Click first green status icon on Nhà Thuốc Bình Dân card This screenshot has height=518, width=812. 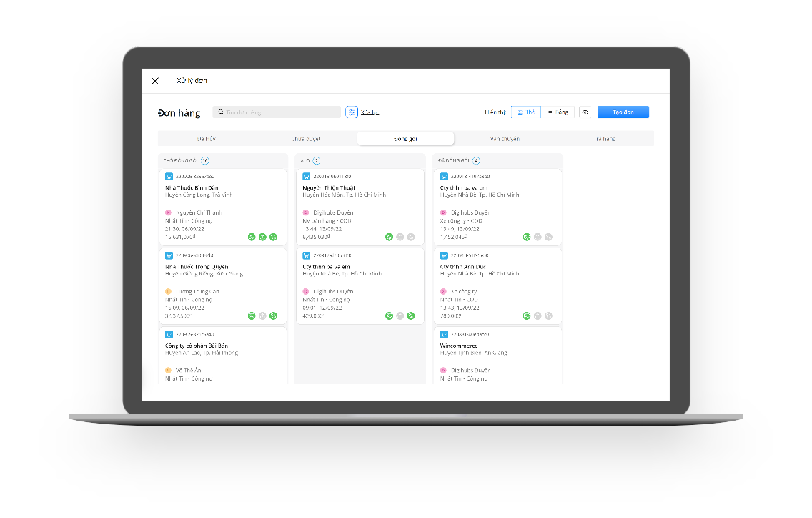coord(252,237)
